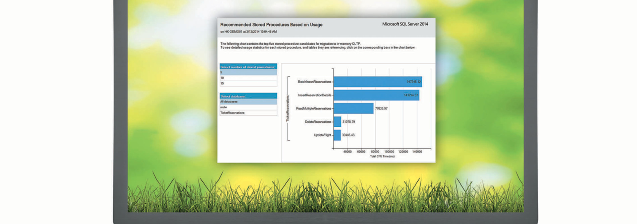
Task: Select the DeleteReservations bar
Action: (337, 122)
